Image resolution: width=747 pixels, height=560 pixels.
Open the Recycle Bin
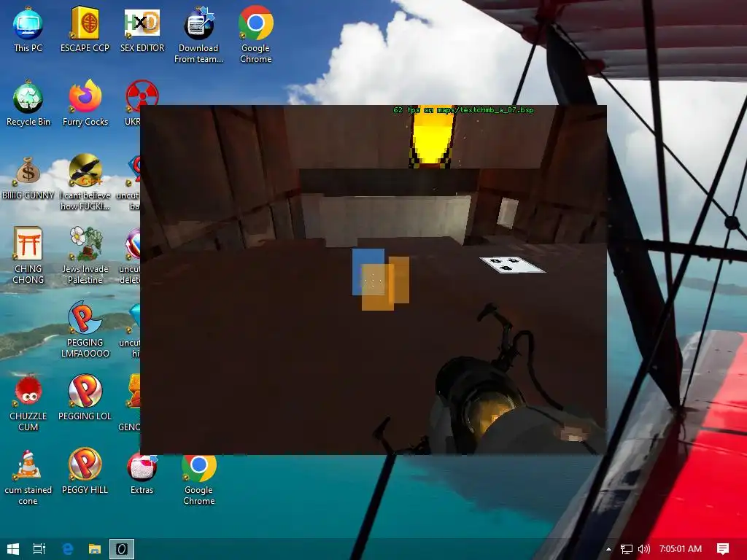coord(28,104)
